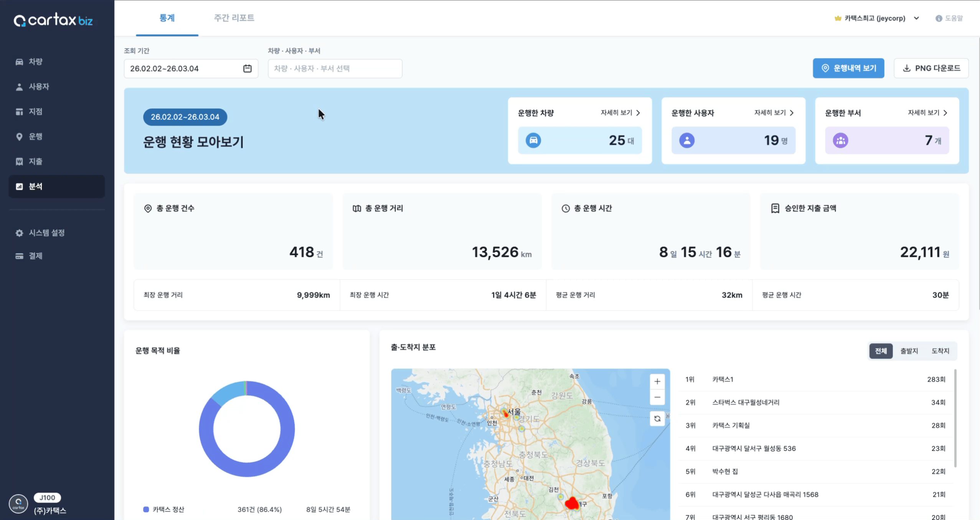980x520 pixels.
Task: Click the map zoom out minus icon
Action: point(657,397)
